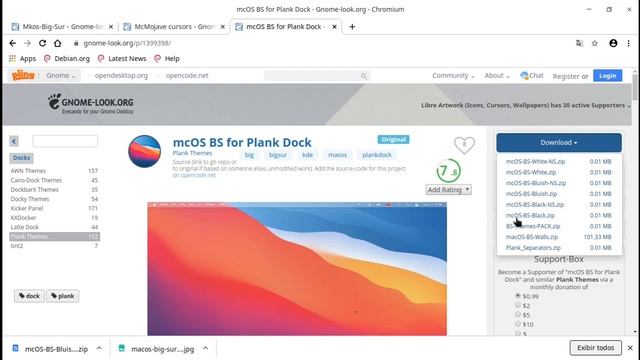The image size is (640, 360).
Task: Close the downloads bar
Action: point(630,348)
